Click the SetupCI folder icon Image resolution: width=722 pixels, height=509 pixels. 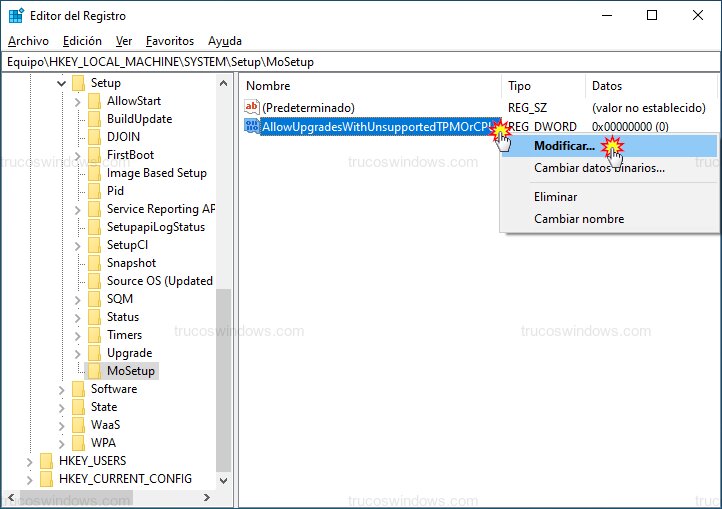pyautogui.click(x=94, y=245)
